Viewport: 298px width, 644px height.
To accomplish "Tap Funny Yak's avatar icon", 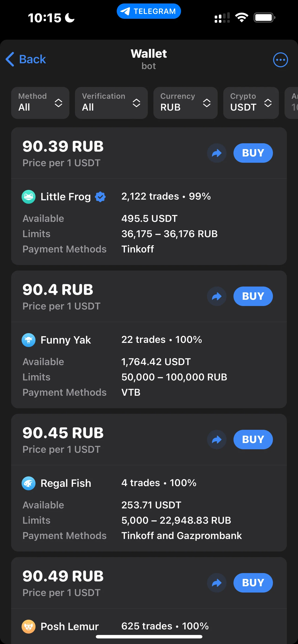I will click(29, 340).
